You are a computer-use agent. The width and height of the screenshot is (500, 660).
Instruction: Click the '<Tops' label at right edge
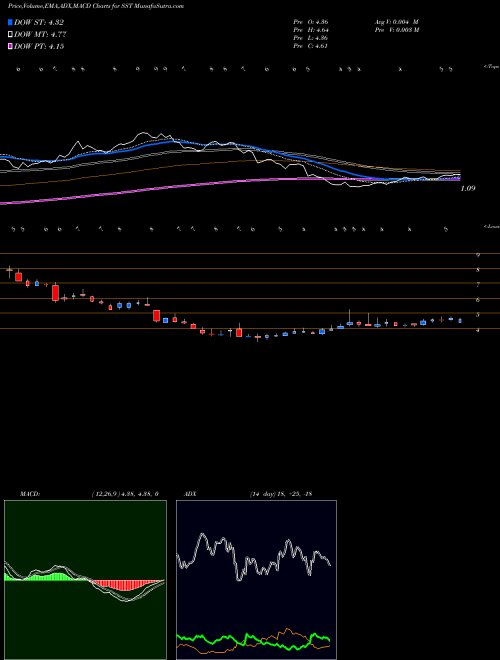pos(492,67)
